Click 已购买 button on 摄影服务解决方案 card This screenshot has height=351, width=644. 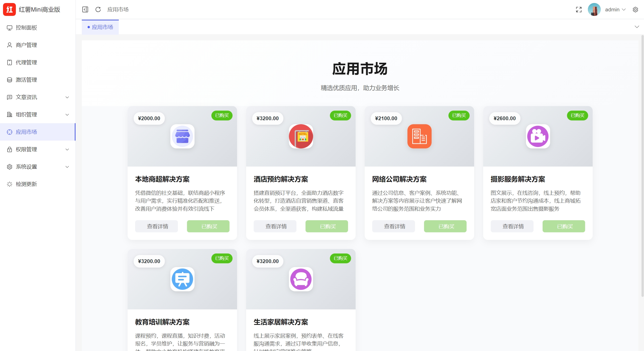pyautogui.click(x=563, y=226)
